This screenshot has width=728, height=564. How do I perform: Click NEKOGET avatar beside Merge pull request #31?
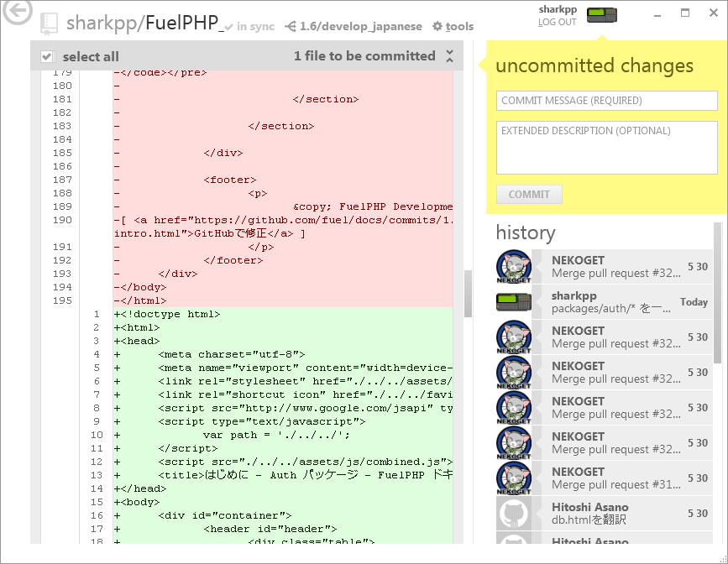tap(514, 478)
